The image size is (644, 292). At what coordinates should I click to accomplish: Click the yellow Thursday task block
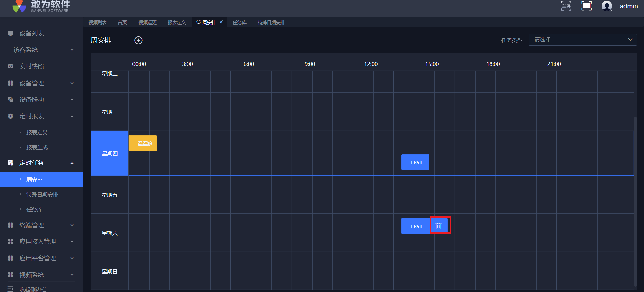tap(143, 143)
